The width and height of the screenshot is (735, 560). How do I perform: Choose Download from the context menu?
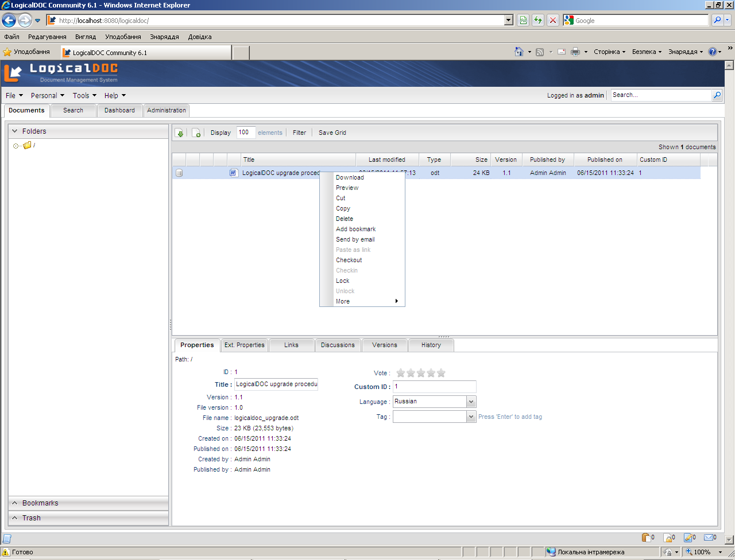[362, 177]
